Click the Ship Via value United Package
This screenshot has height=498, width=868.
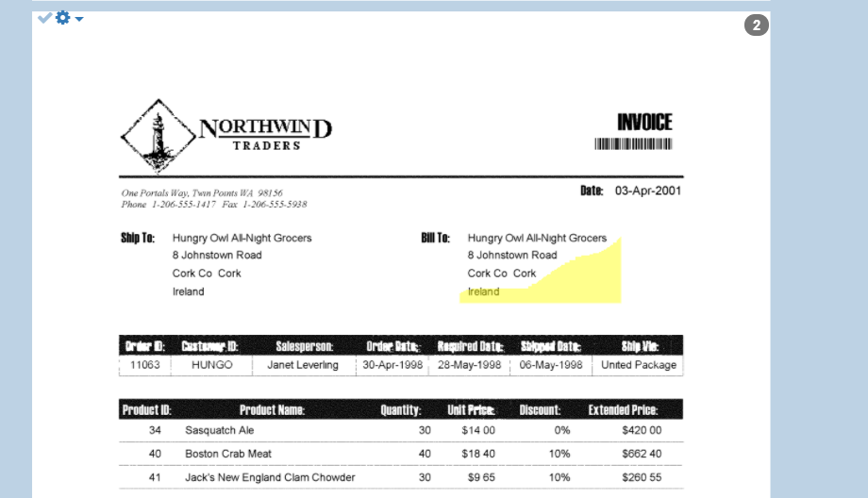tap(639, 365)
